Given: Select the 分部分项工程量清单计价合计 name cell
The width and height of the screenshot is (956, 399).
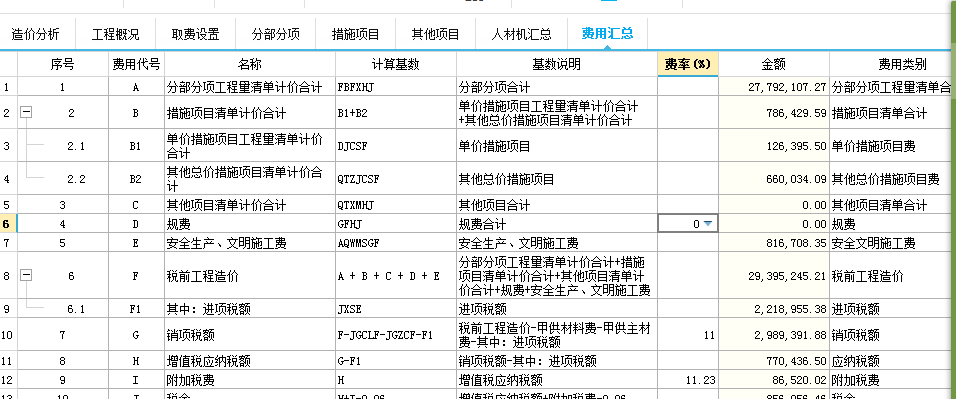Looking at the screenshot, I should [250, 87].
